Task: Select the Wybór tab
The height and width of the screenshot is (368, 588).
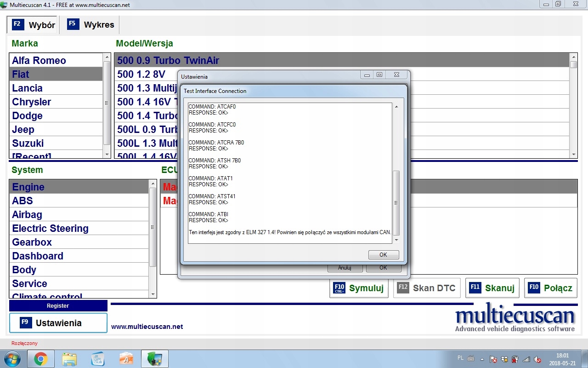Action: point(34,25)
